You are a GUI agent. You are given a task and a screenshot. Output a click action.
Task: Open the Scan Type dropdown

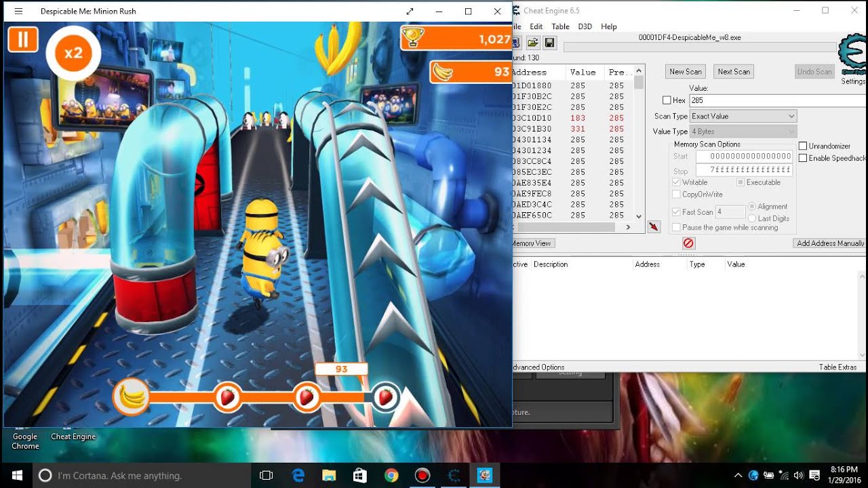(x=743, y=117)
